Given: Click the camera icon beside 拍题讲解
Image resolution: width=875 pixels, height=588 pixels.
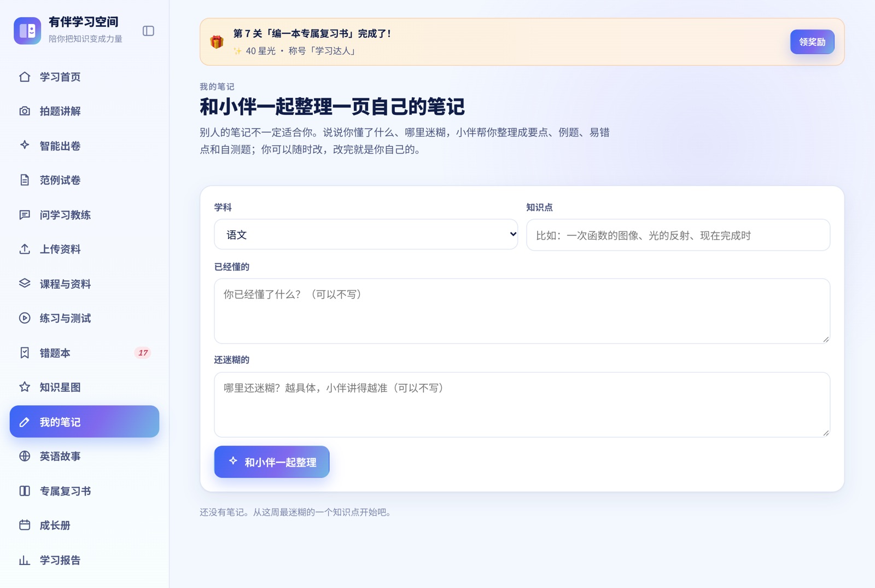Looking at the screenshot, I should tap(25, 111).
